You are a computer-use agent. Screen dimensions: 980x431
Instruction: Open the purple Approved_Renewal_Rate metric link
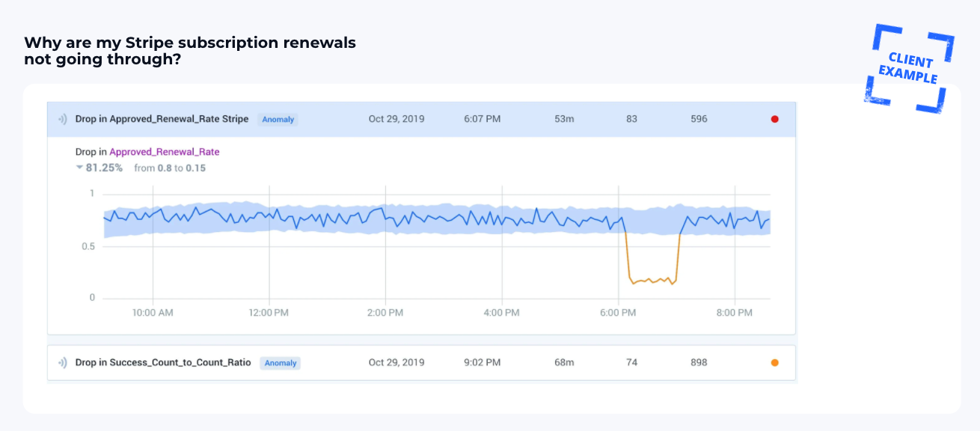(x=165, y=152)
